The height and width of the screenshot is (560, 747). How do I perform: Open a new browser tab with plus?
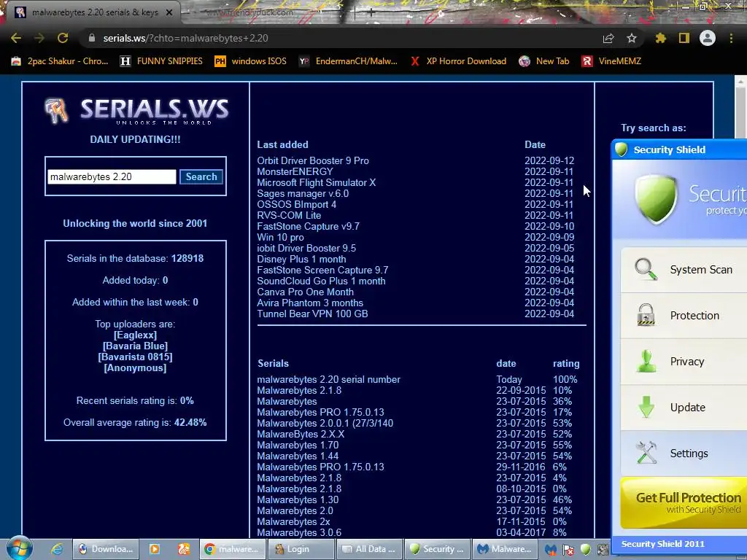coord(371,12)
